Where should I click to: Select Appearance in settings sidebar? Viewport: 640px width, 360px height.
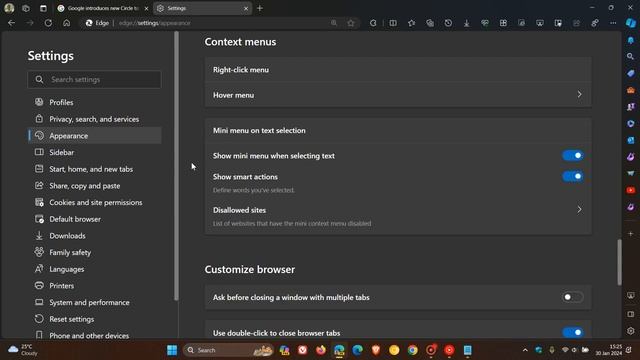[95, 136]
